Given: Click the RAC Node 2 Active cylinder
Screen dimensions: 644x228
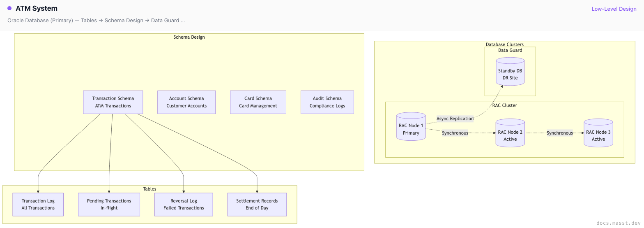Looking at the screenshot, I should (510, 133).
